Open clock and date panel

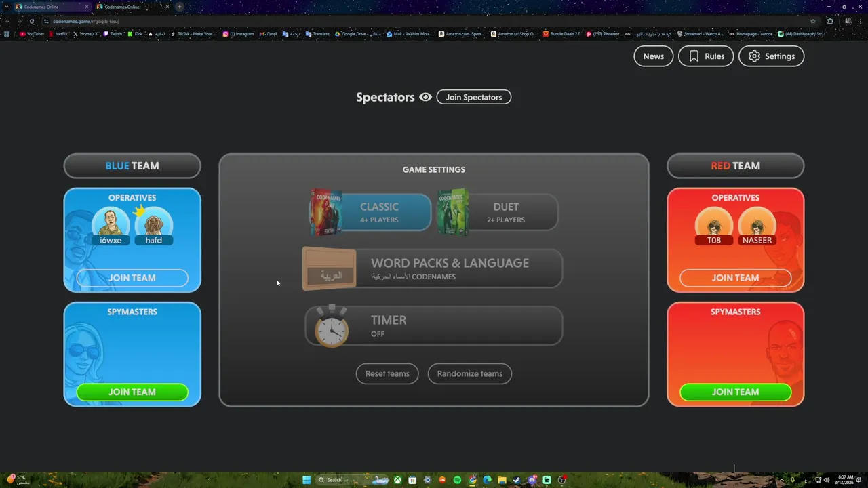(845, 480)
